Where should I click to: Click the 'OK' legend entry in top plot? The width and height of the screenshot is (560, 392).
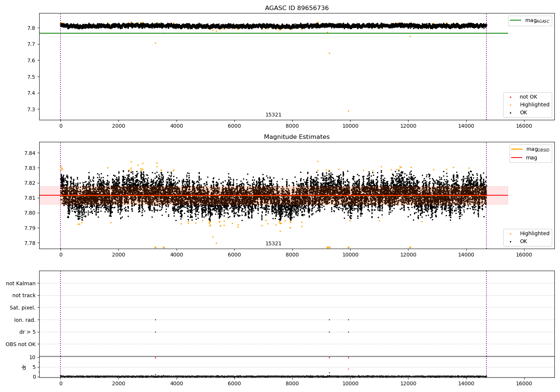coord(523,113)
